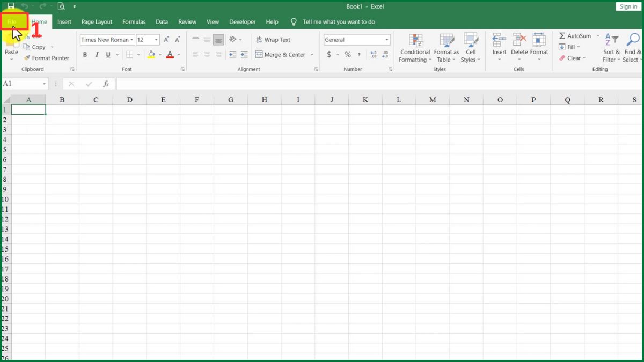Apply the Percent Style format
This screenshot has width=644, height=362.
(x=348, y=54)
